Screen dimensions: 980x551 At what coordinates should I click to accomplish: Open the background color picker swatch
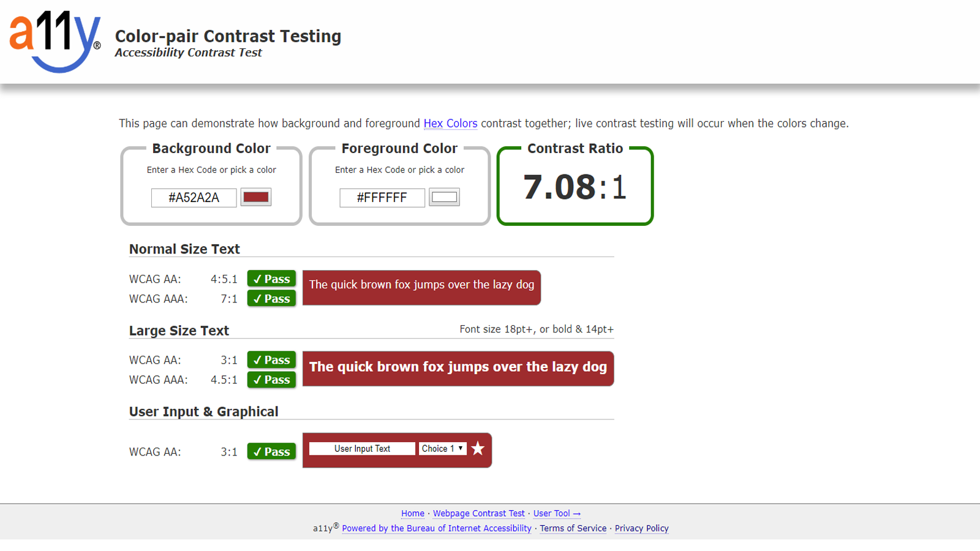click(256, 197)
